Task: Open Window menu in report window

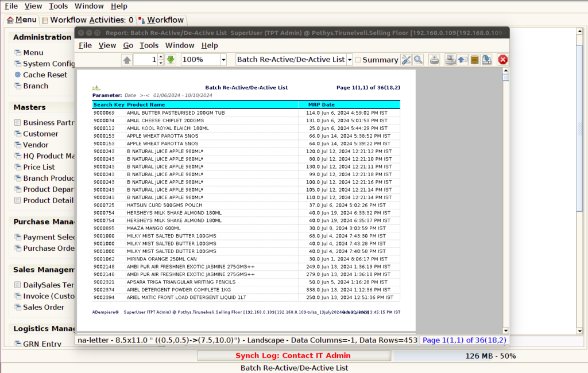Action: [180, 45]
